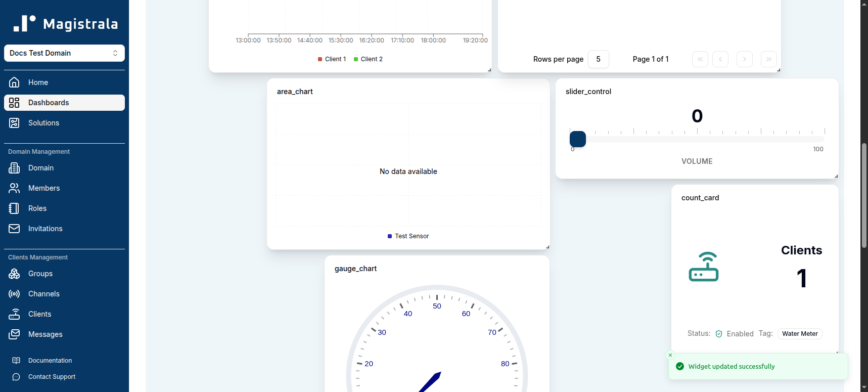Click the Groups cubes icon

[x=14, y=274]
